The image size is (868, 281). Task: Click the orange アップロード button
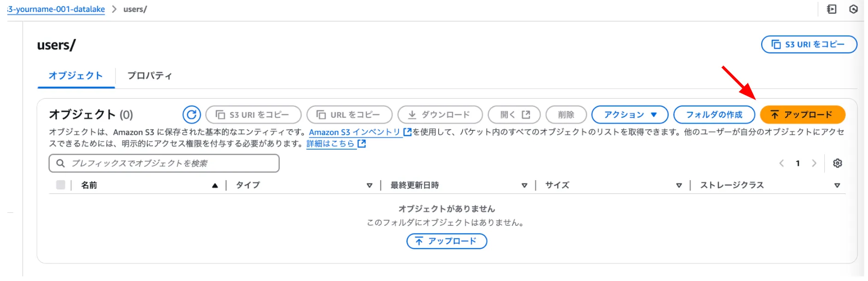click(x=802, y=115)
